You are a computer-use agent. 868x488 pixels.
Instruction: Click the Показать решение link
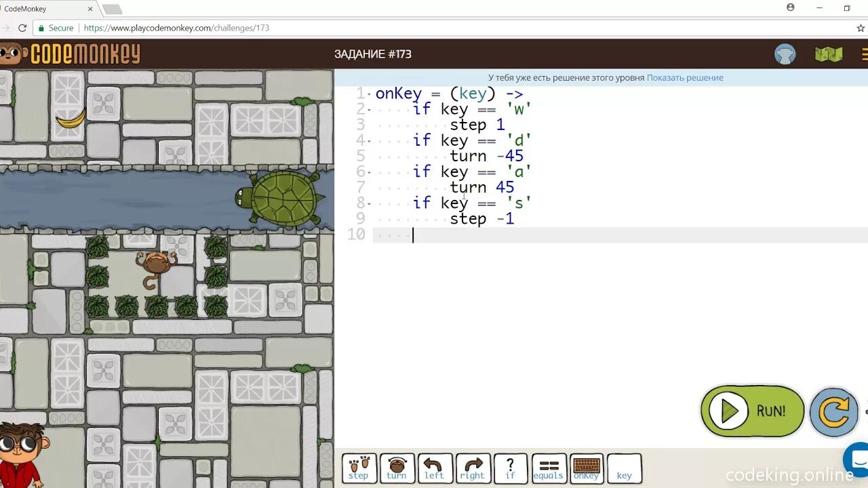(x=685, y=78)
